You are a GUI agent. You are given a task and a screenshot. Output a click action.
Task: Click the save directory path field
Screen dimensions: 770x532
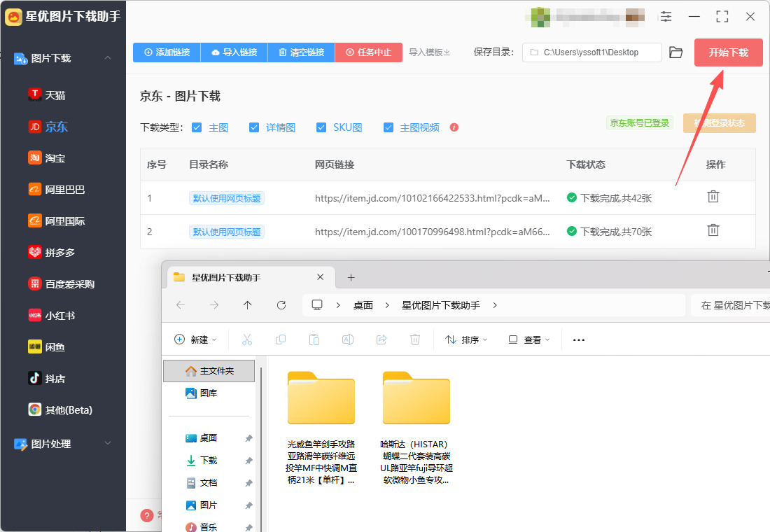(x=591, y=52)
